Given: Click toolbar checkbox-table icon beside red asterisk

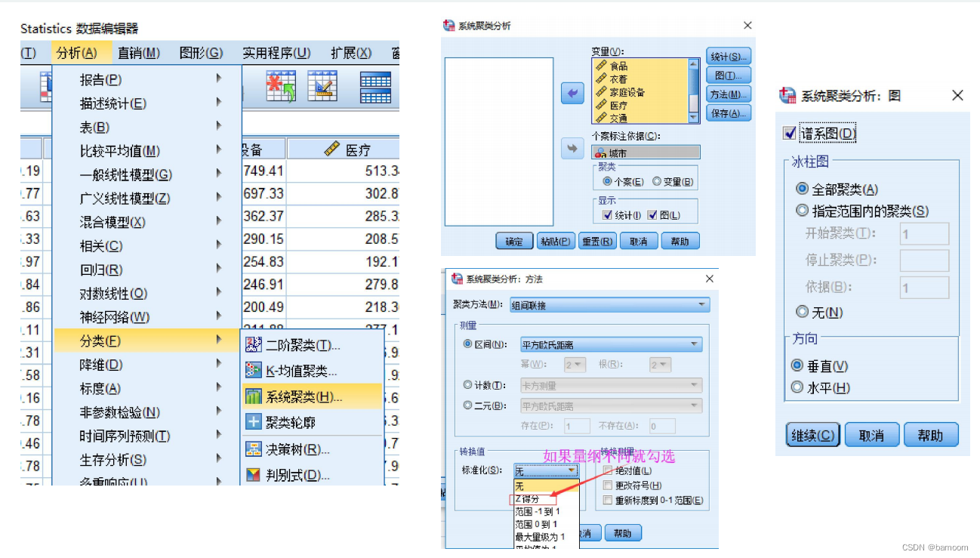Looking at the screenshot, I should (x=322, y=87).
